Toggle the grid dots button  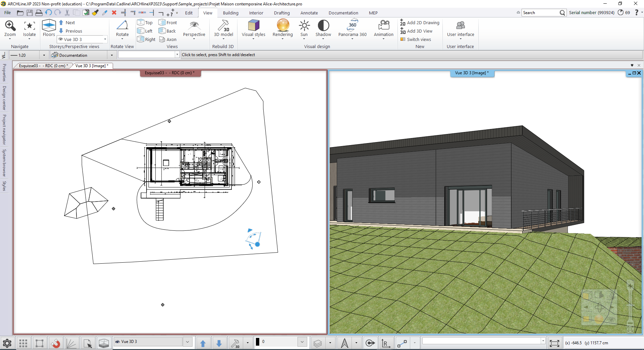23,343
